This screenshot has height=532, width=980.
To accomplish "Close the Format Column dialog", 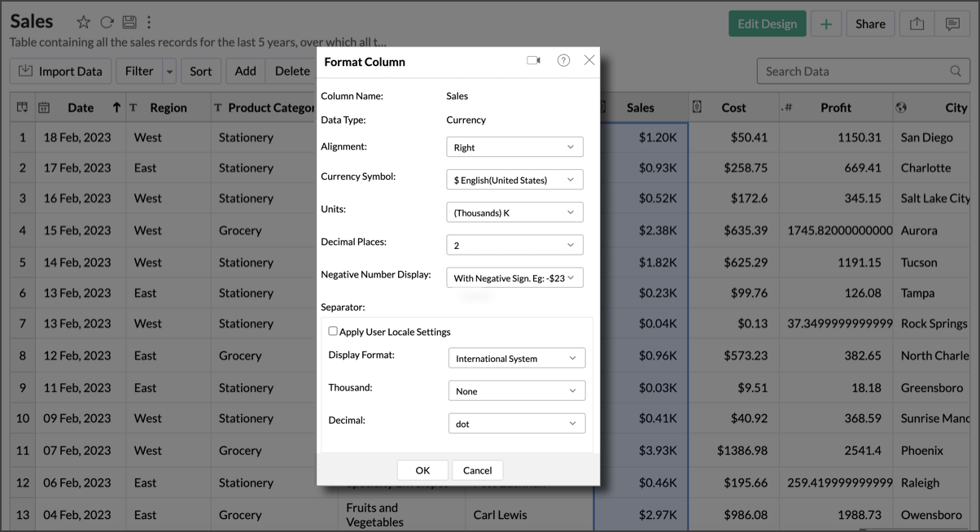I will pyautogui.click(x=589, y=60).
